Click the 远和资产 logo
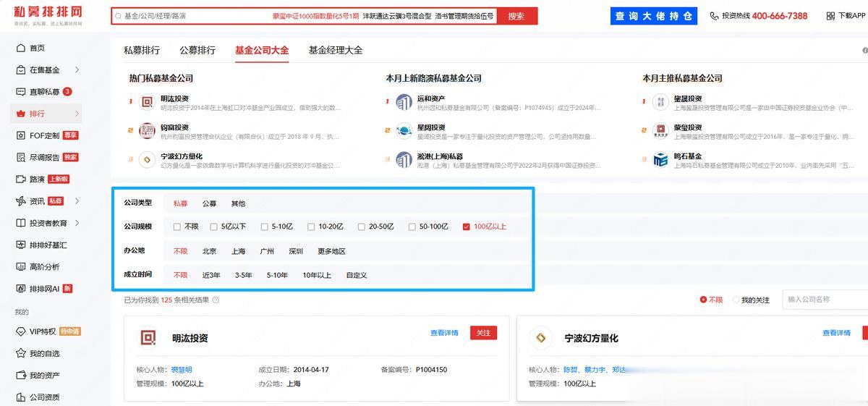868x406 pixels. pos(404,103)
